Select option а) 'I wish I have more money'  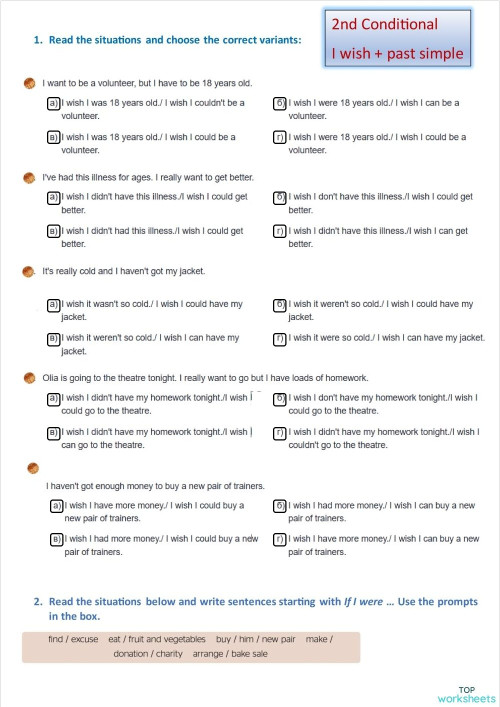(x=56, y=506)
